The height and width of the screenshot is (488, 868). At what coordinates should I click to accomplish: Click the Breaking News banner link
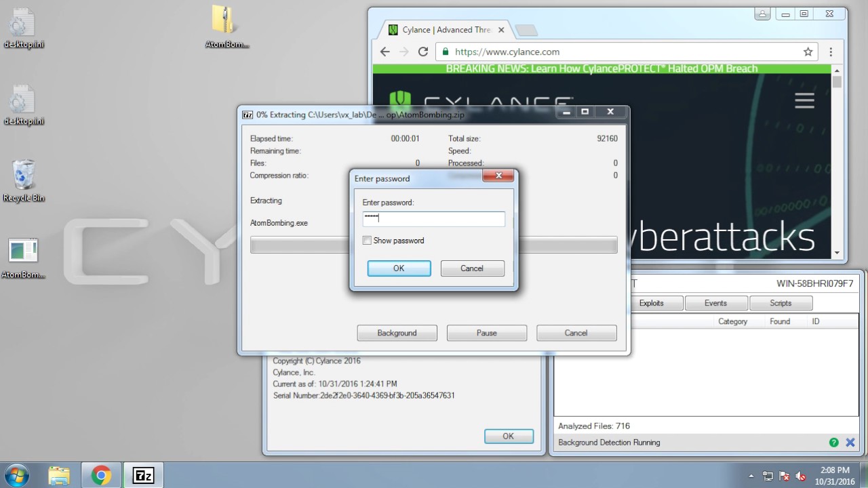click(601, 68)
